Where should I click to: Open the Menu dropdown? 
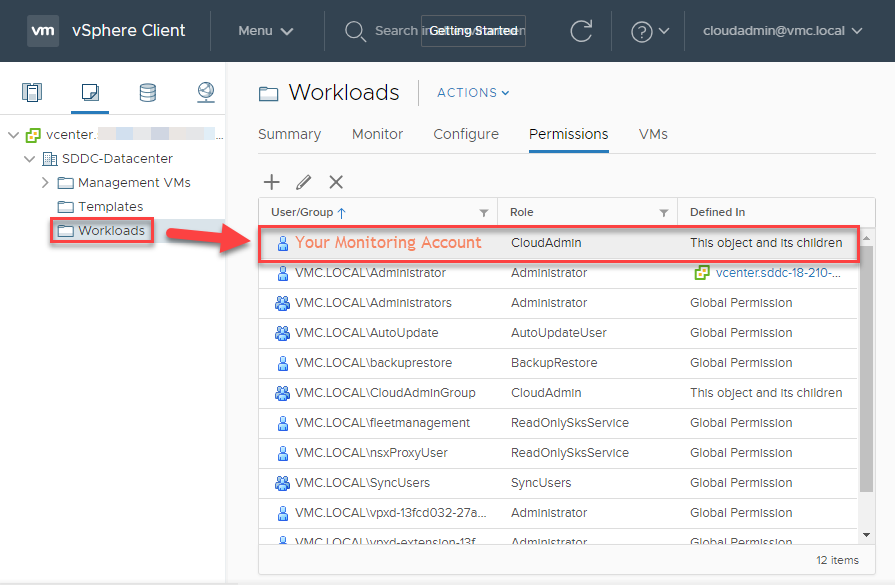[265, 31]
